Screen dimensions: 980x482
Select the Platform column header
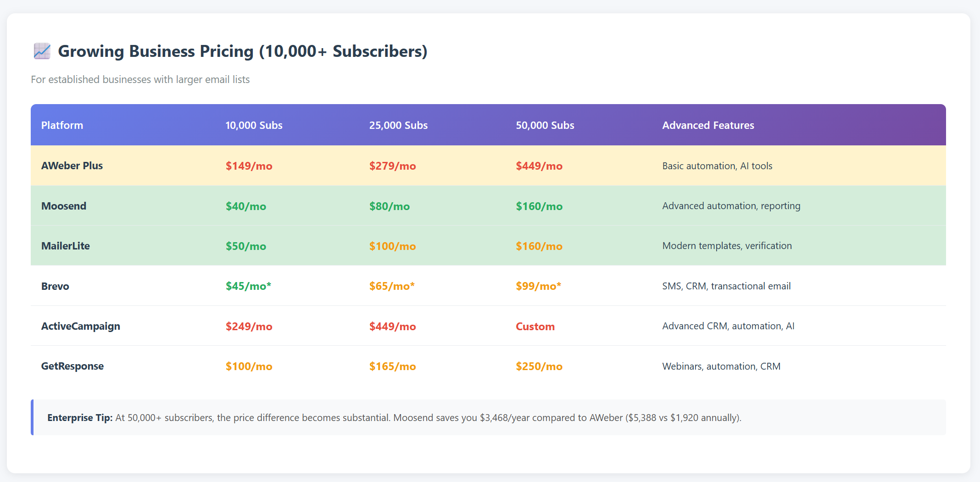point(62,125)
